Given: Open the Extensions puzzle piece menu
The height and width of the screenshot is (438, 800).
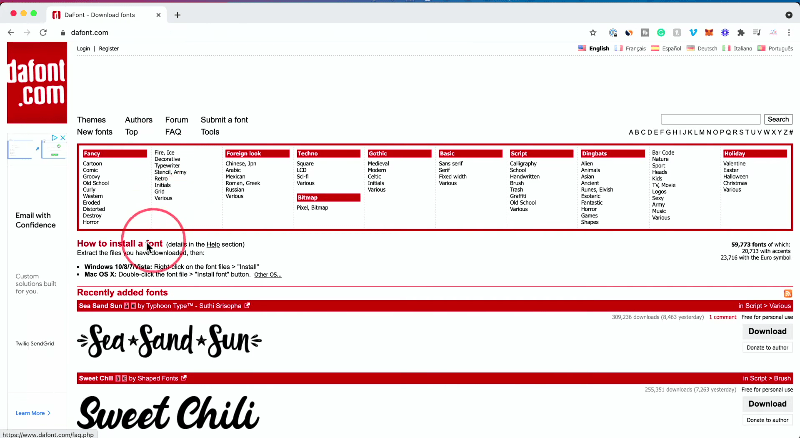Looking at the screenshot, I should tap(741, 33).
